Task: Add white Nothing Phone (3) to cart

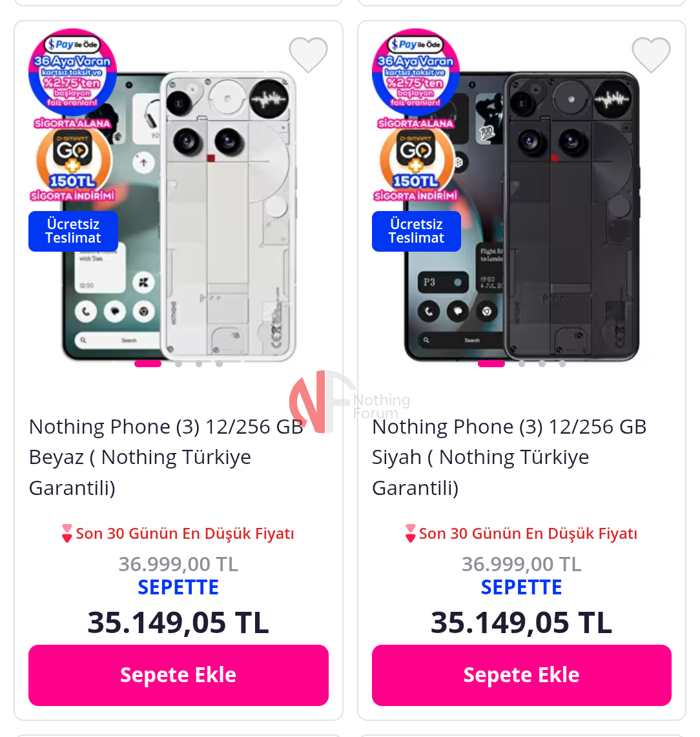Action: coord(178,675)
